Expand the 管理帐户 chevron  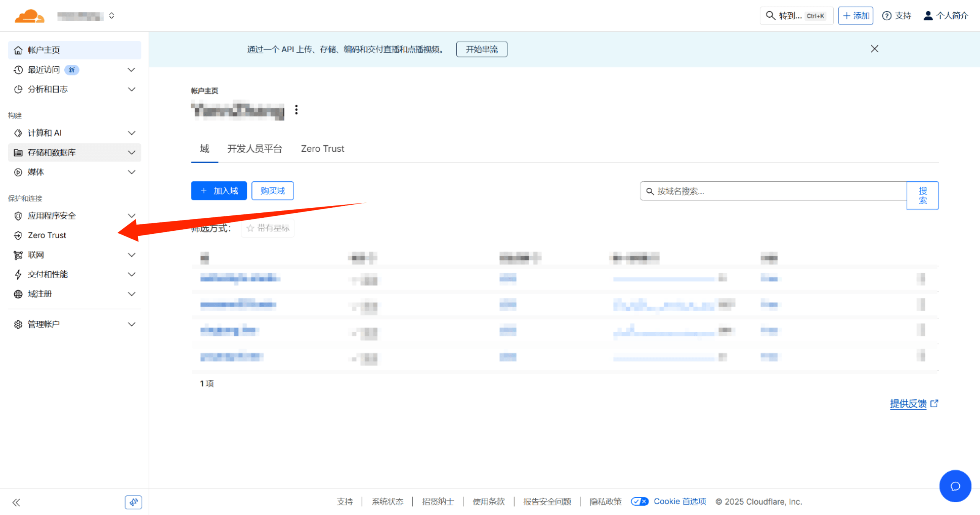[x=131, y=324]
